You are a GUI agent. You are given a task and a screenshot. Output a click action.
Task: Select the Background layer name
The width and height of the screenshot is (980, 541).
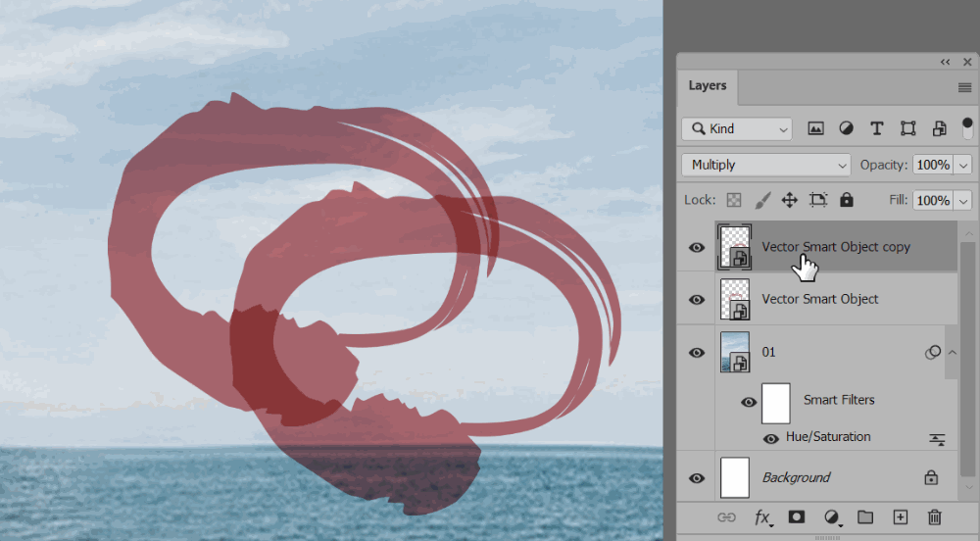[x=796, y=478]
